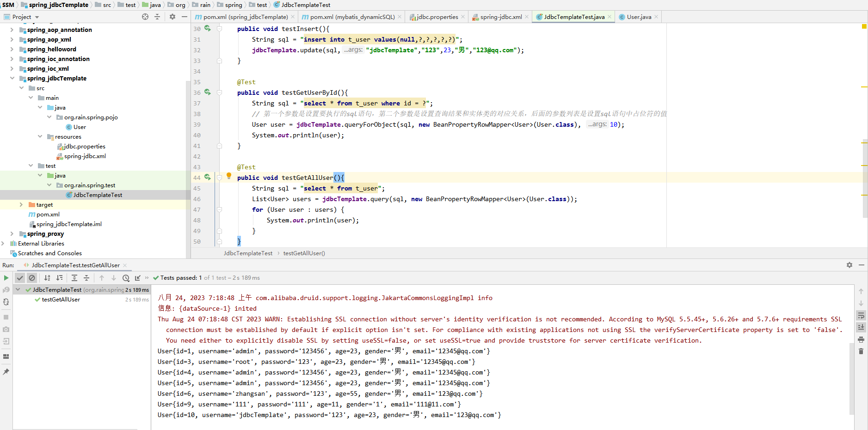This screenshot has width=868, height=430.
Task: Expand the spring_aop_annotation module
Action: click(12, 30)
